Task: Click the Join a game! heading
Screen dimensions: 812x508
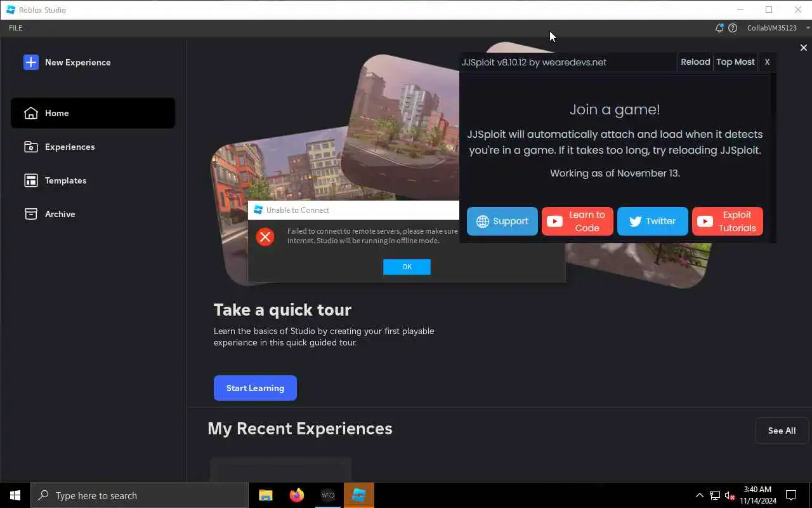Action: point(615,109)
